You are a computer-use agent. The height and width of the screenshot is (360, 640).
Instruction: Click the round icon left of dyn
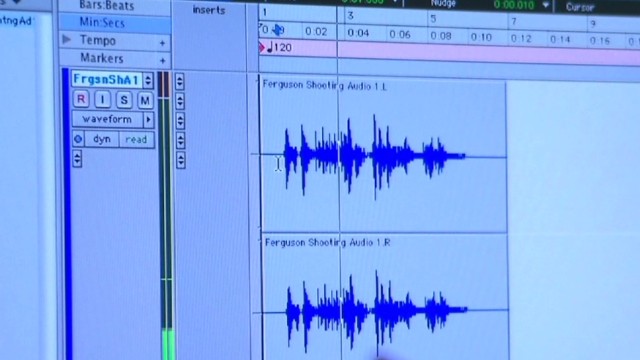78,139
